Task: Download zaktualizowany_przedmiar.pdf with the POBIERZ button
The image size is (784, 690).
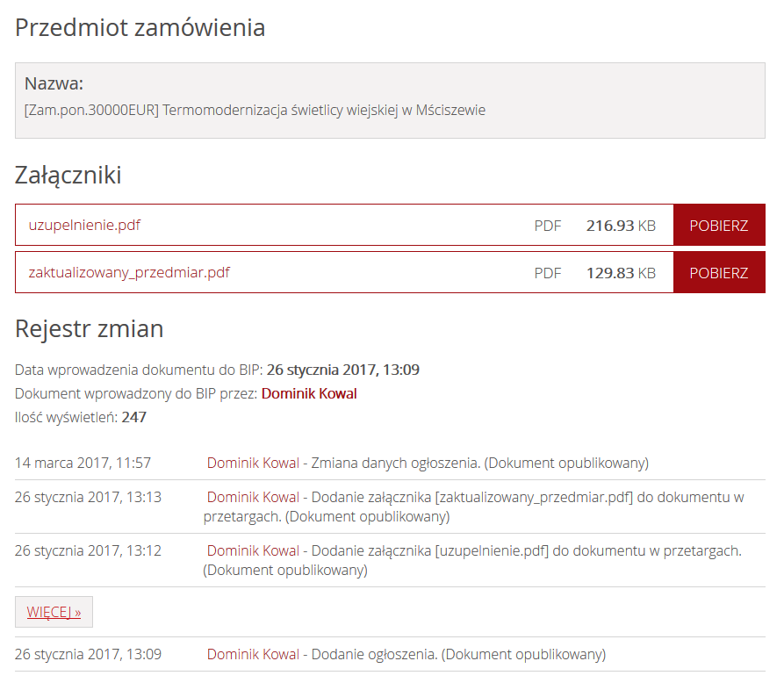Action: [718, 272]
